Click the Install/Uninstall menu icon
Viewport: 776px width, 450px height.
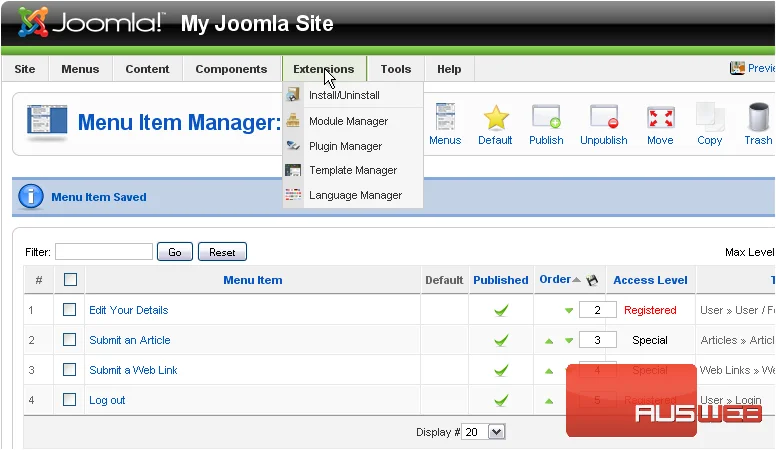pyautogui.click(x=293, y=95)
